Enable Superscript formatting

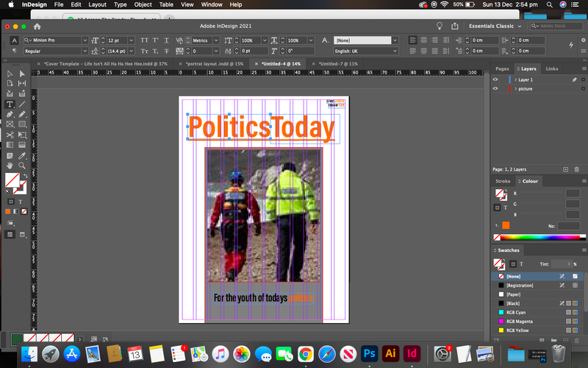(x=155, y=40)
